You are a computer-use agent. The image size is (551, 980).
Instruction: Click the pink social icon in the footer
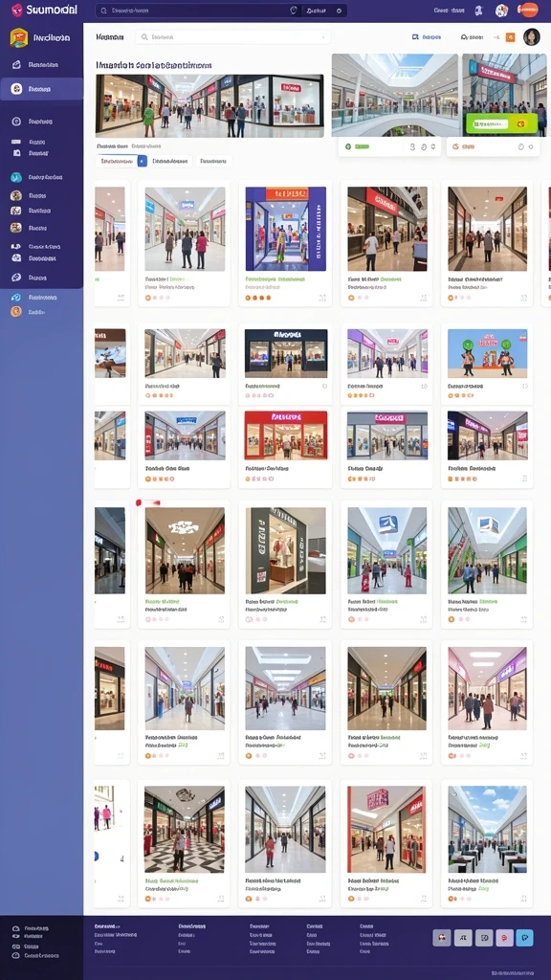(504, 938)
